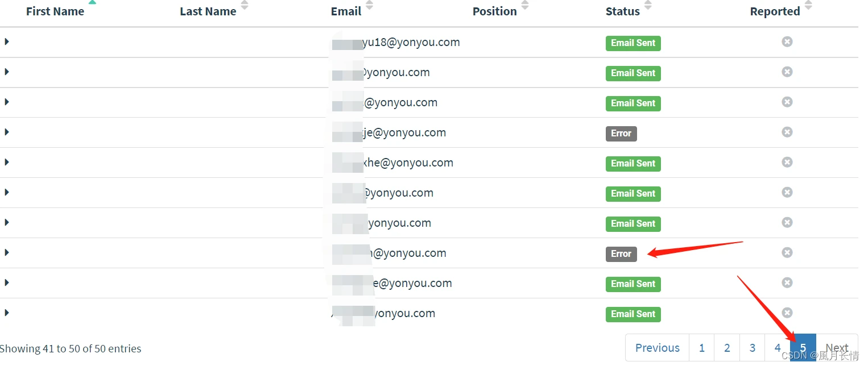This screenshot has width=868, height=366.
Task: Expand the je@yonyou.com row details
Action: 7,132
